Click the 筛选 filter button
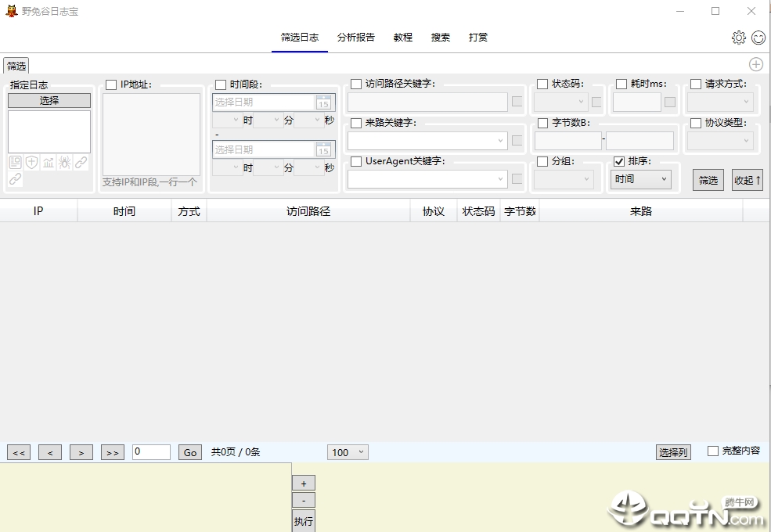Screen dimensions: 771x532 click(x=708, y=180)
